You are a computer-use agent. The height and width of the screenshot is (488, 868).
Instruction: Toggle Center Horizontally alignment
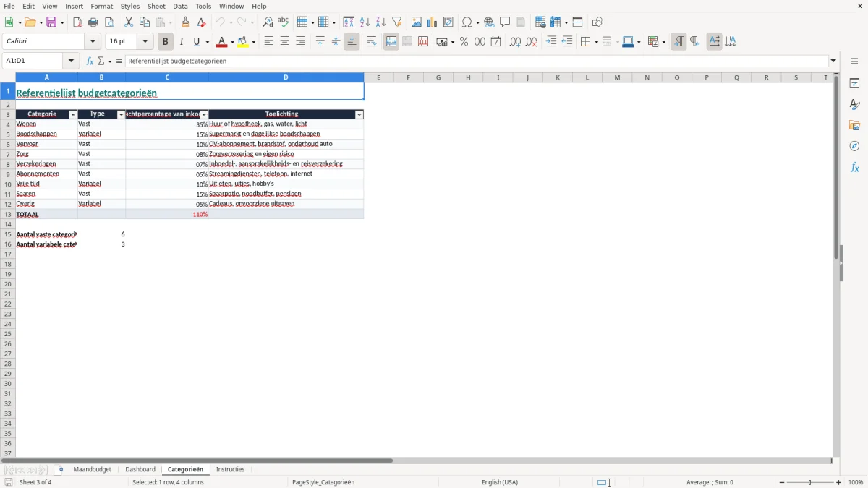point(284,42)
